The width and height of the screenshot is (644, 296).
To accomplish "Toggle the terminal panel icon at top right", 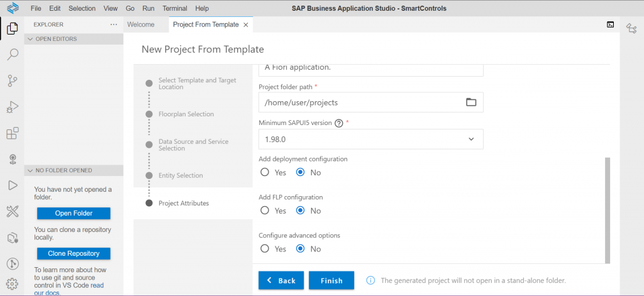I will [x=610, y=25].
